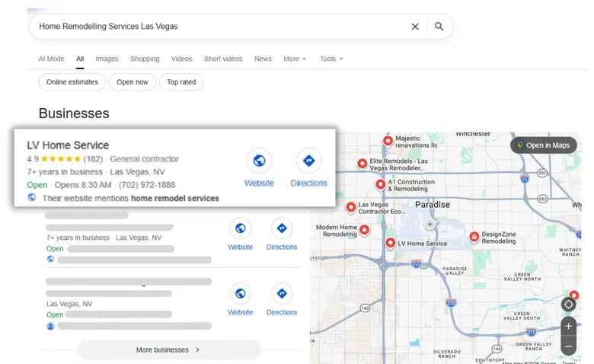Open the Images tab
The width and height of the screenshot is (594, 364).
[107, 59]
